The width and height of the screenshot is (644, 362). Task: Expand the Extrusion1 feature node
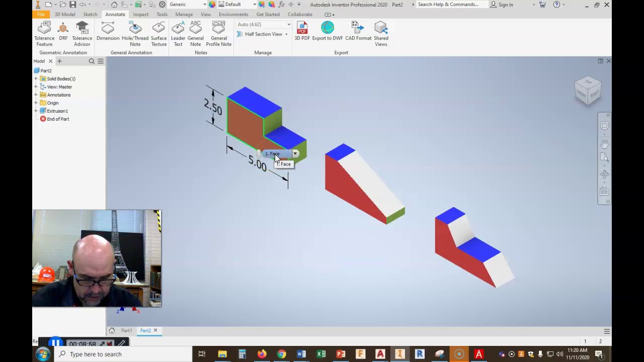pos(36,111)
